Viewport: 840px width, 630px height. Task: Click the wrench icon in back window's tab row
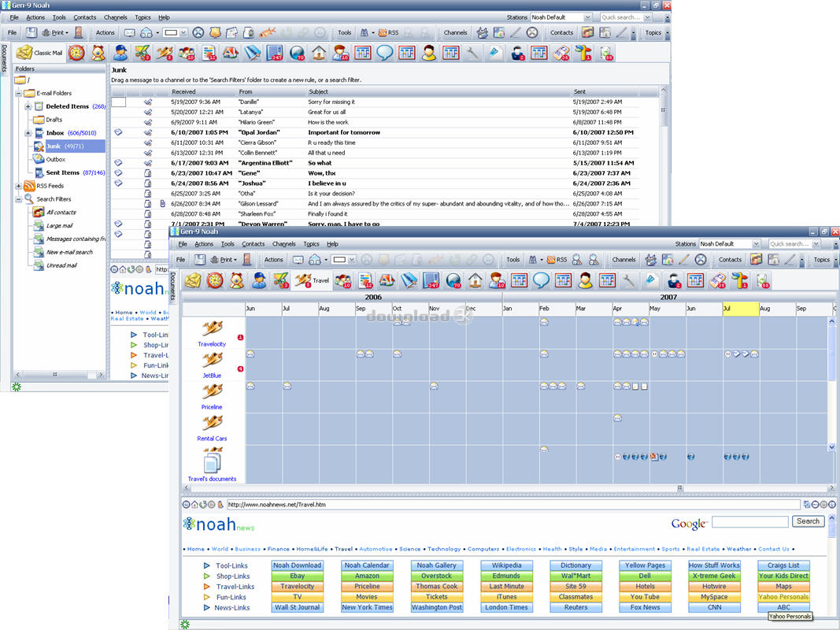pos(472,53)
